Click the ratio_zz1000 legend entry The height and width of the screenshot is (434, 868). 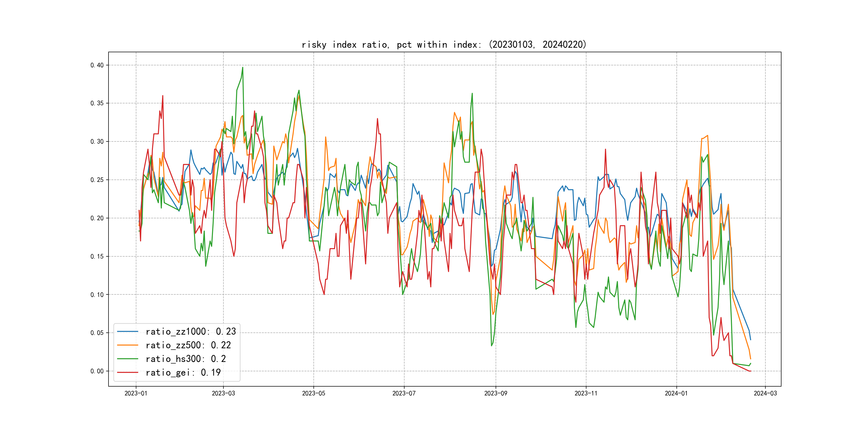click(x=191, y=332)
